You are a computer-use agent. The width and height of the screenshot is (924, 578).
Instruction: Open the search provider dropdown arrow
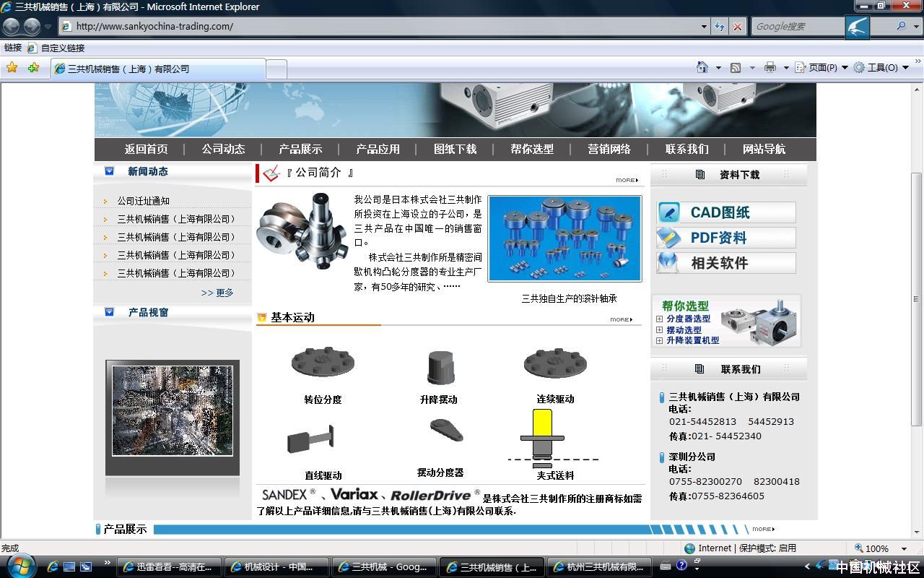(917, 27)
